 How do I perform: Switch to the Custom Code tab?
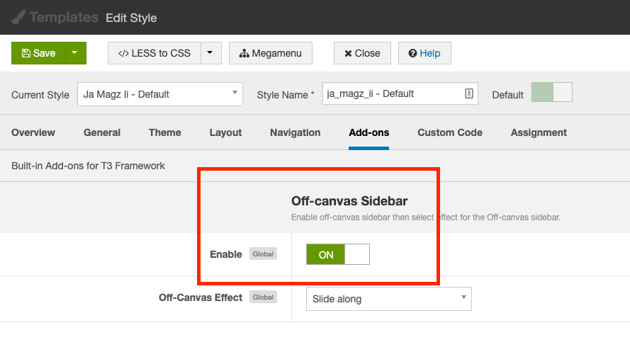coord(450,132)
